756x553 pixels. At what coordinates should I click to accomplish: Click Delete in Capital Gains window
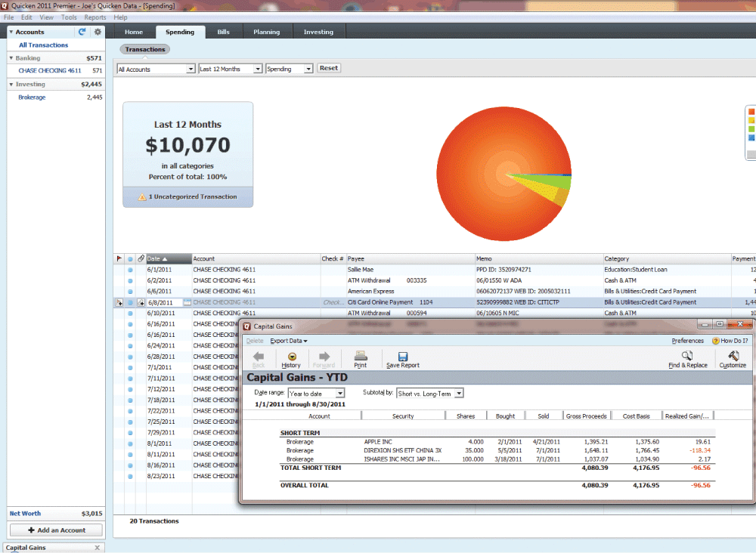click(x=255, y=341)
